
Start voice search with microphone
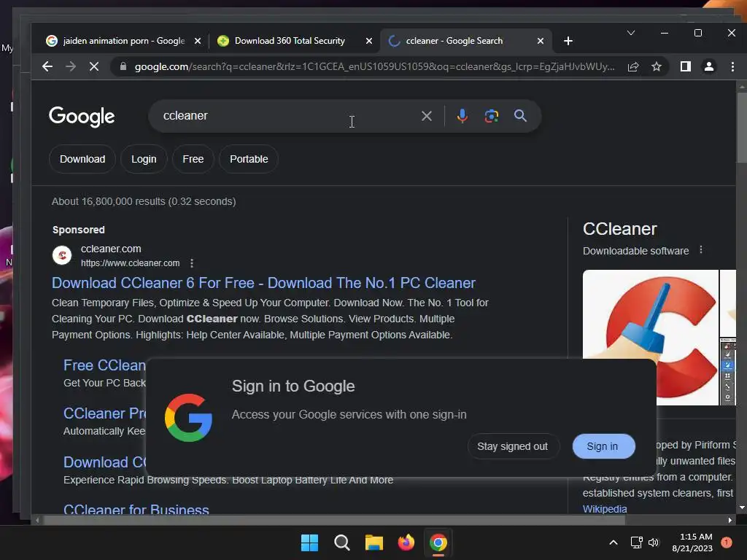(462, 116)
